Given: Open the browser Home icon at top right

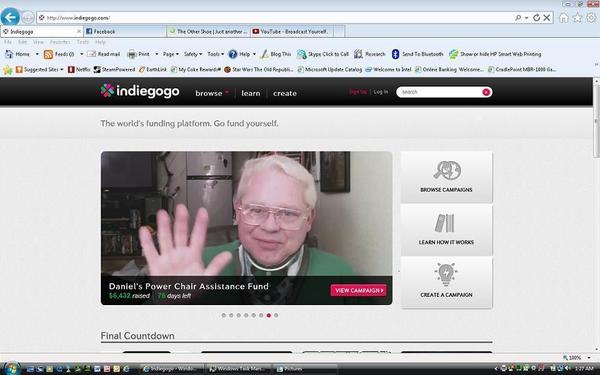Looking at the screenshot, I should [564, 18].
